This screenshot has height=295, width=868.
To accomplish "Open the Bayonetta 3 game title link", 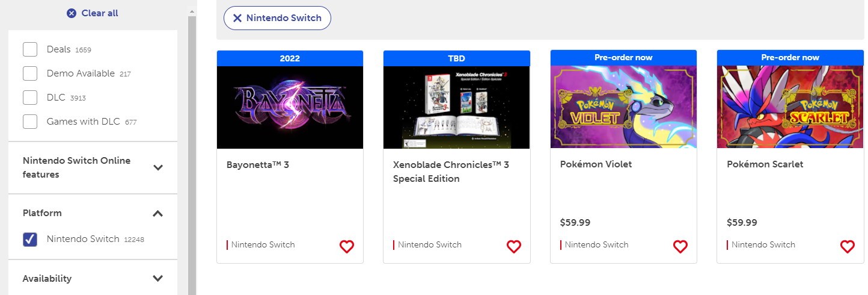I will [258, 164].
